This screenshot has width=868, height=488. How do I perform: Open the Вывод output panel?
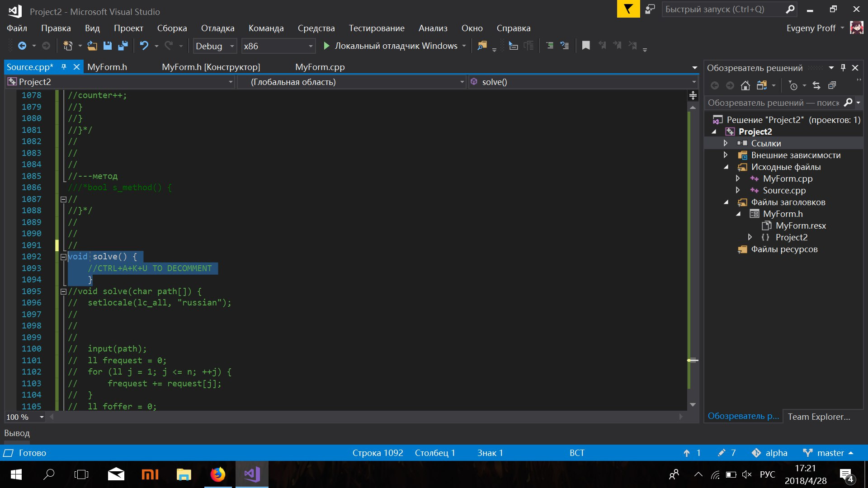pos(17,433)
